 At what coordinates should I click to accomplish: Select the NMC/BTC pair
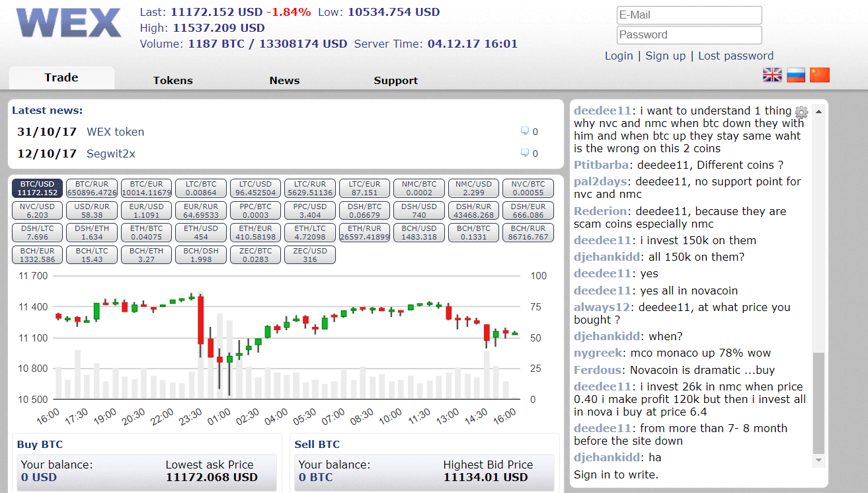(419, 188)
